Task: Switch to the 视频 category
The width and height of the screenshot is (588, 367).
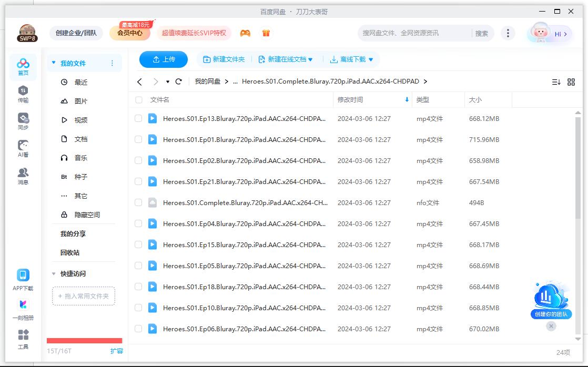Action: click(82, 120)
